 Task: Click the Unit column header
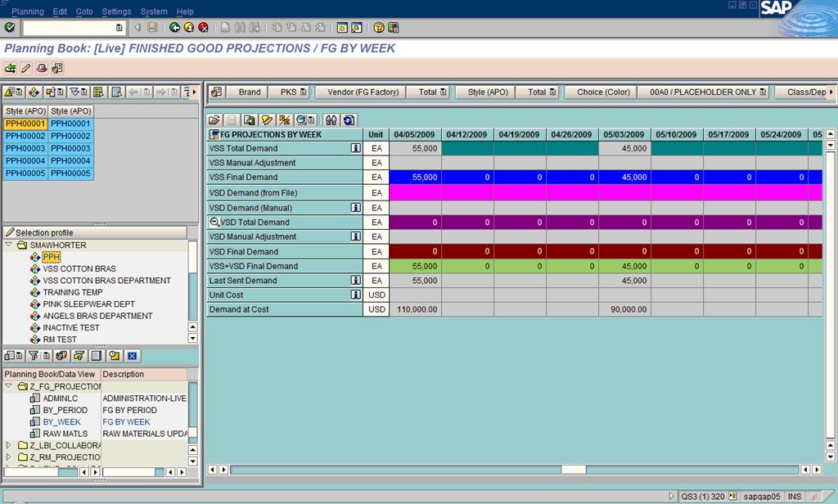coord(376,135)
